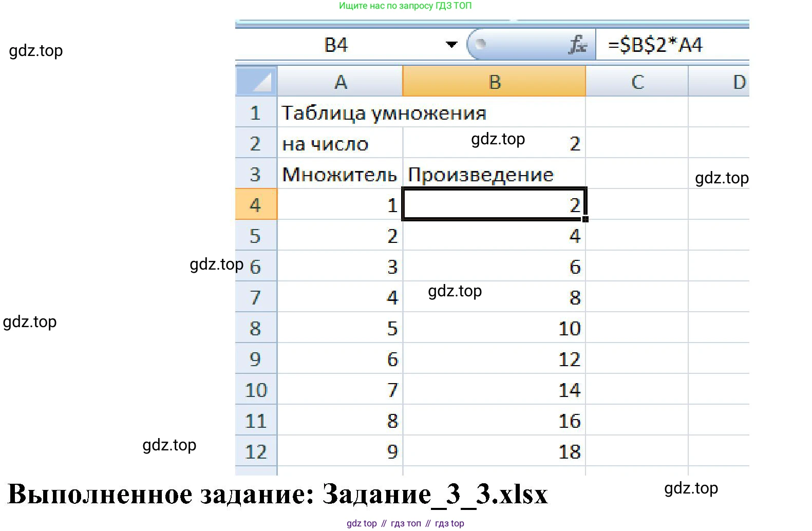Click the fx Insert Function icon
Image resolution: width=812 pixels, height=531 pixels.
577,45
